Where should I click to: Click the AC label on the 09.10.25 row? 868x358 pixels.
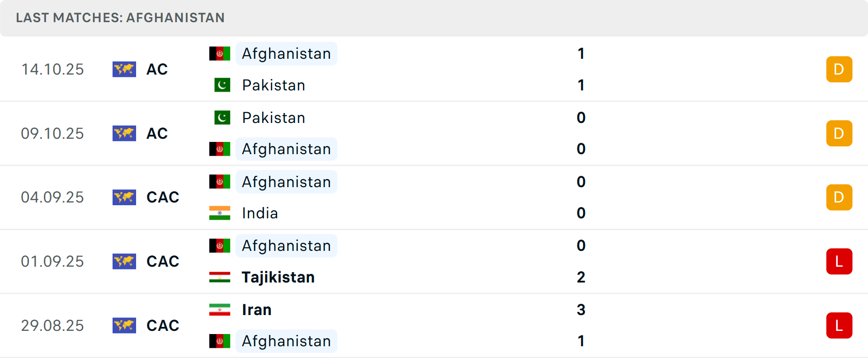156,133
